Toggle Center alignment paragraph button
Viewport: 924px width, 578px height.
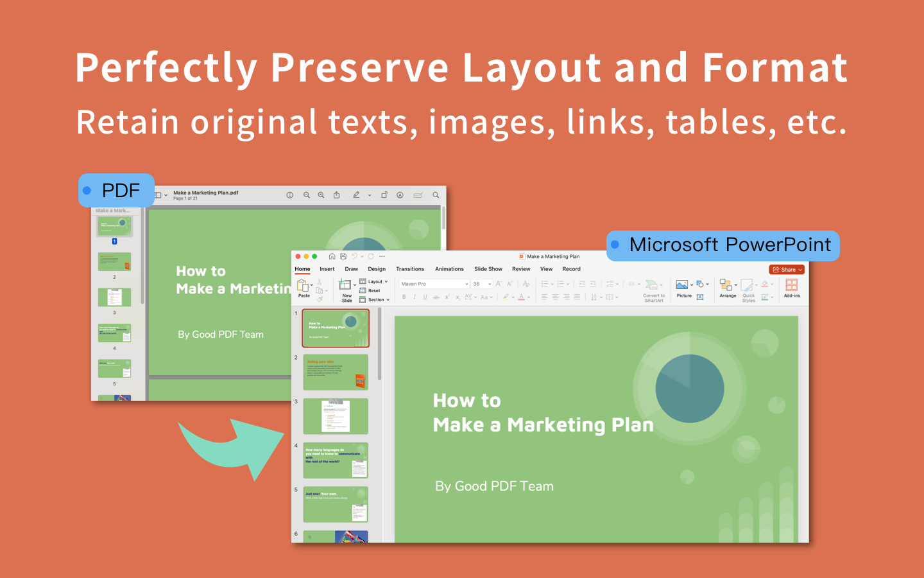(x=556, y=297)
